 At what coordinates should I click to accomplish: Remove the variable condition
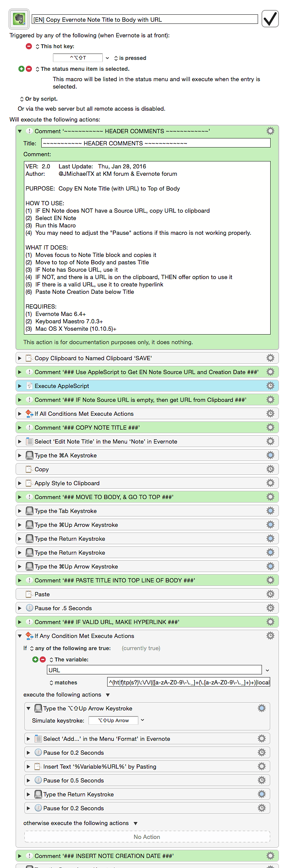pos(43,660)
